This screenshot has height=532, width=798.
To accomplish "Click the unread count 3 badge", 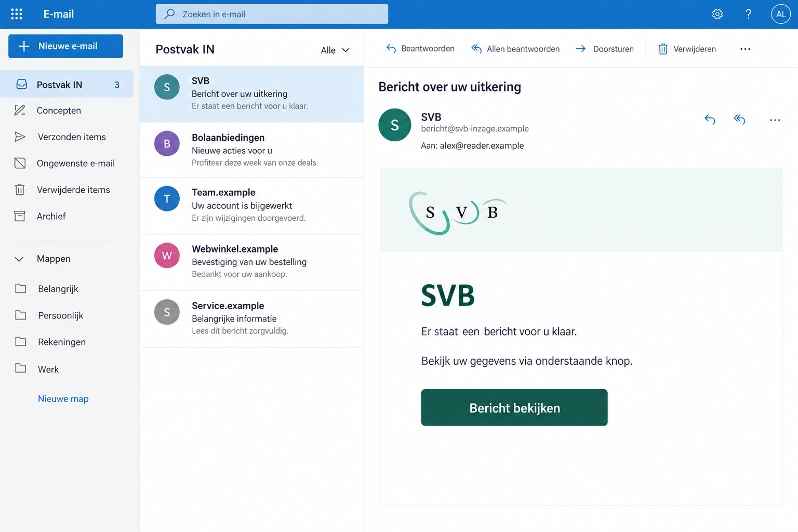I will pos(117,85).
